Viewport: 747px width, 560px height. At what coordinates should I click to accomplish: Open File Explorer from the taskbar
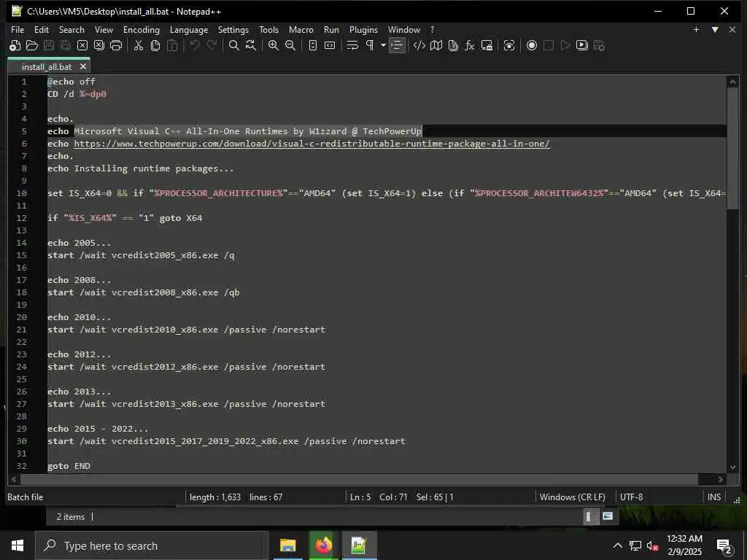(x=287, y=545)
